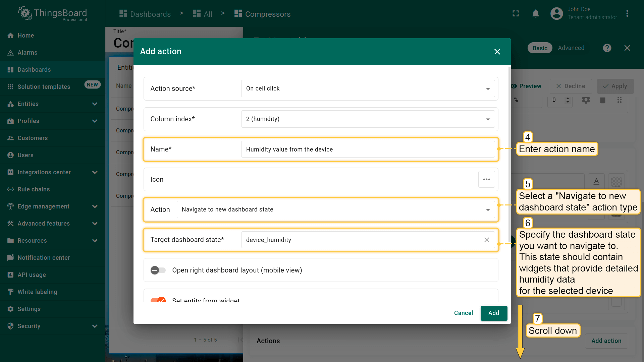Image resolution: width=644 pixels, height=362 pixels.
Task: Toggle fullscreen mode icon
Action: point(516,14)
